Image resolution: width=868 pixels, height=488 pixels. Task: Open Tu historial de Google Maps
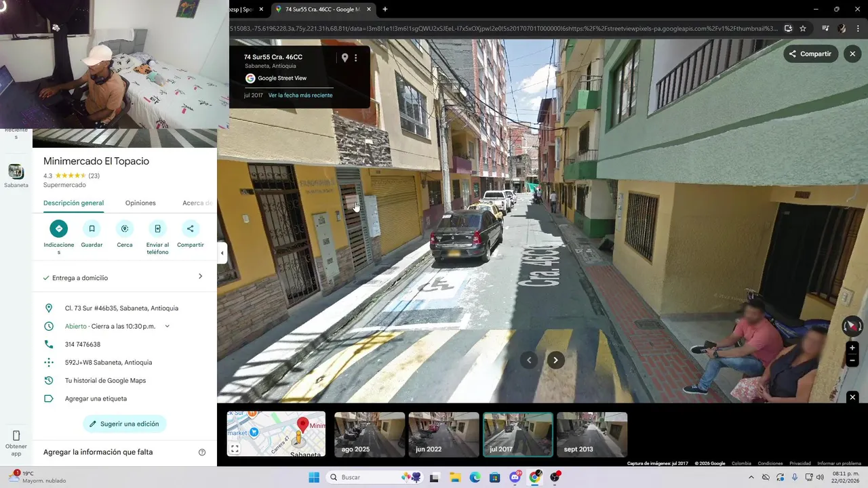(x=105, y=381)
